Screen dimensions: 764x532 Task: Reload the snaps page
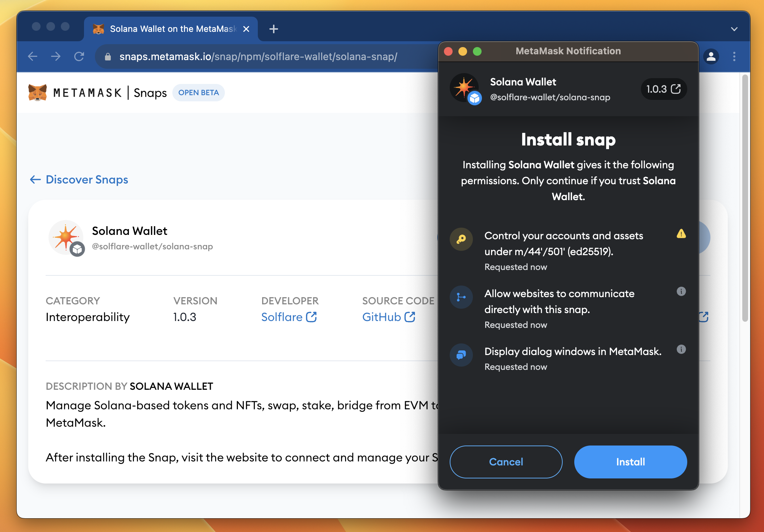(79, 56)
